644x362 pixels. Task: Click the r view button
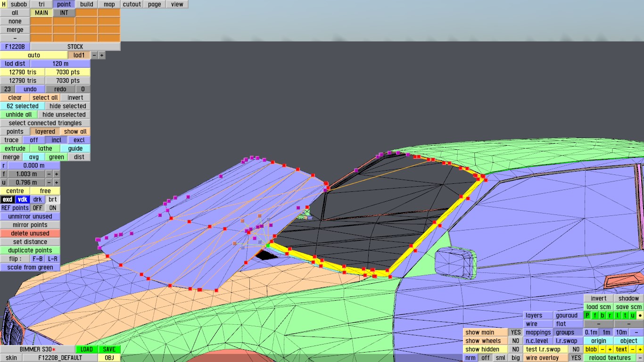610,315
